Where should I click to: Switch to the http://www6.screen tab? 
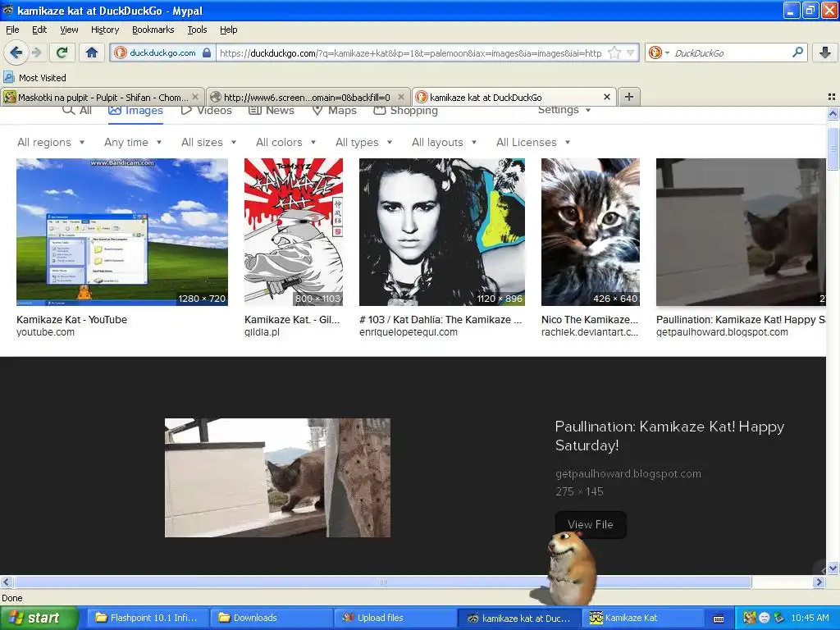[308, 97]
